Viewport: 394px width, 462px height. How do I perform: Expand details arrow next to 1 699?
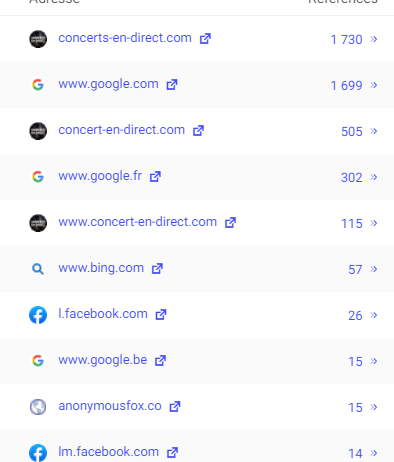[374, 85]
